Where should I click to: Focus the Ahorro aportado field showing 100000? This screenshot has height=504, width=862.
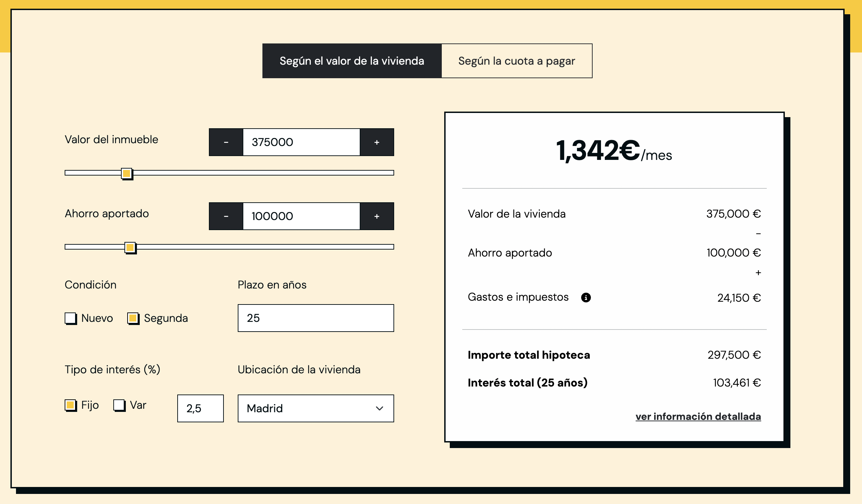tap(301, 216)
